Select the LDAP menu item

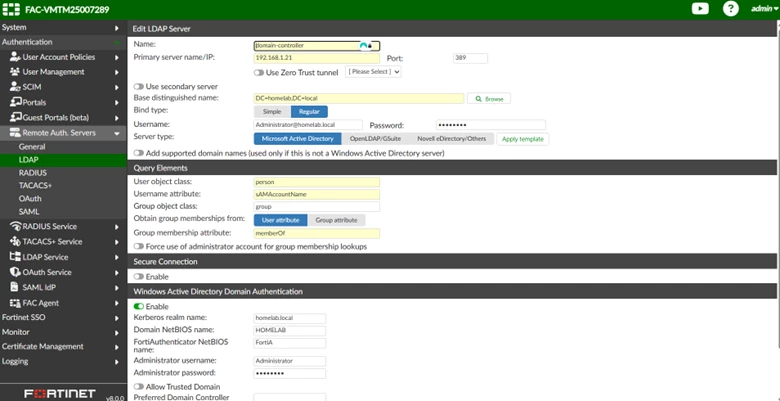coord(63,160)
